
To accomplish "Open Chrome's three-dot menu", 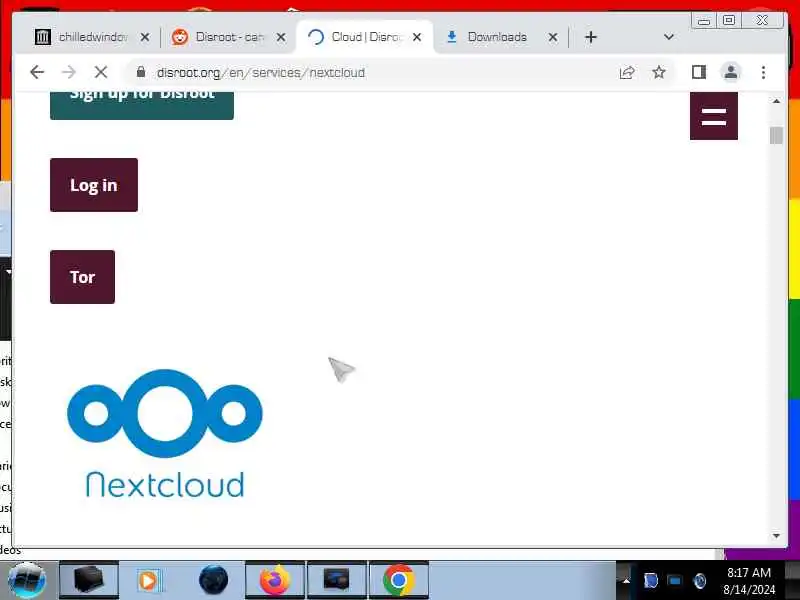I will (x=763, y=72).
